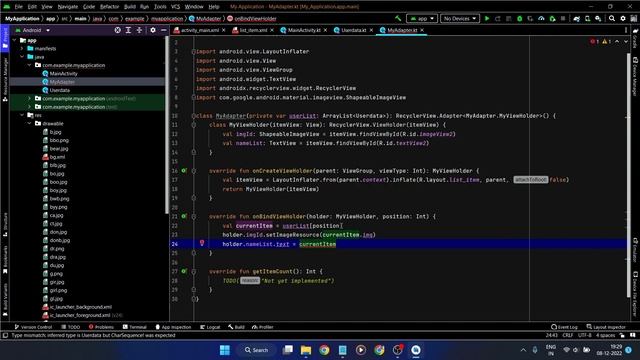
Task: Expand com.example.myapplication (androidTest) package
Action: (x=29, y=98)
